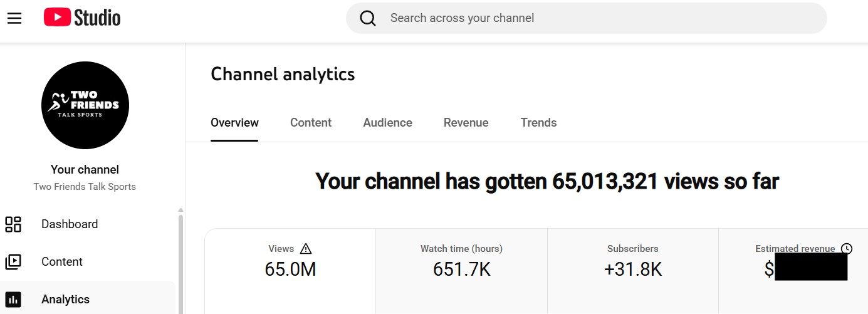Viewport: 868px width, 314px height.
Task: Open the Content tab in Channel analytics
Action: tap(311, 123)
